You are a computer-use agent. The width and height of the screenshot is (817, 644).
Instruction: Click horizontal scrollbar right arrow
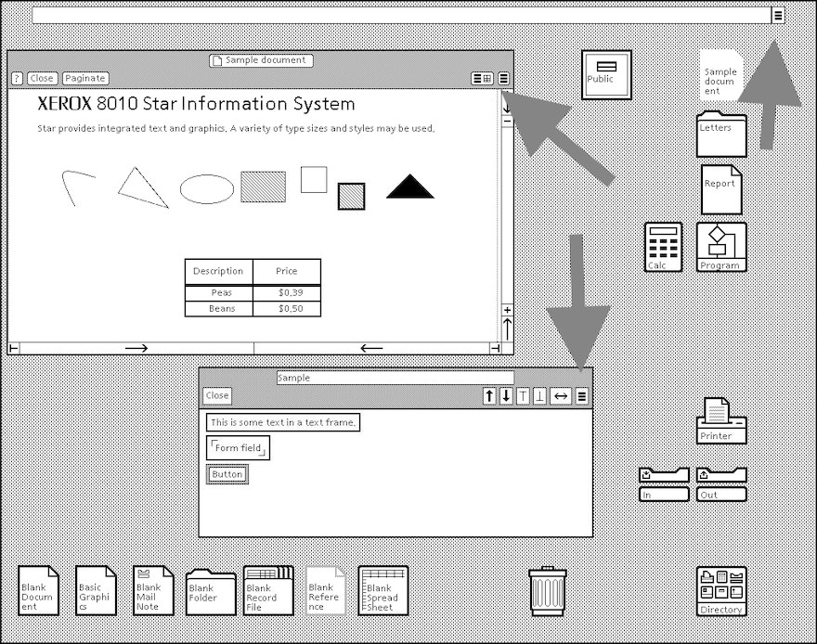tap(136, 348)
